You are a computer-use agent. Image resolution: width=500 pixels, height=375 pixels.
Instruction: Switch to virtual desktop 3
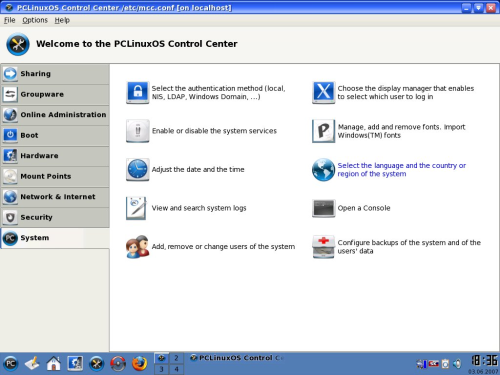pos(161,369)
